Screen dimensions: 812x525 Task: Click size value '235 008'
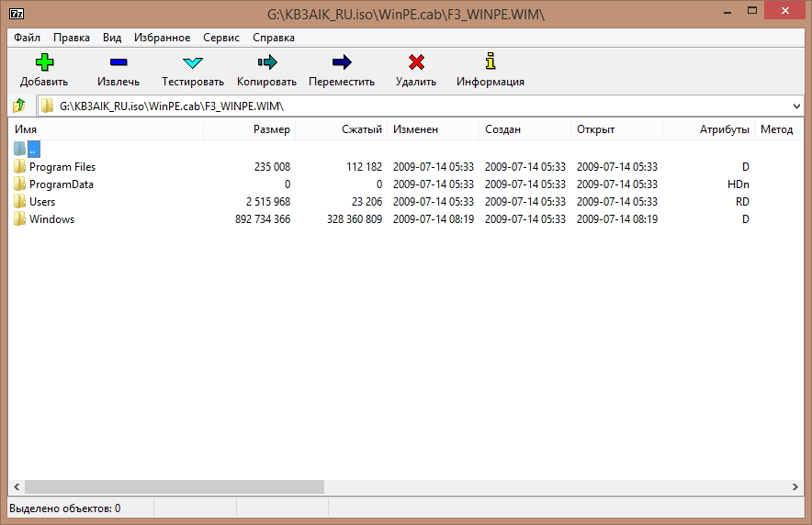click(273, 166)
